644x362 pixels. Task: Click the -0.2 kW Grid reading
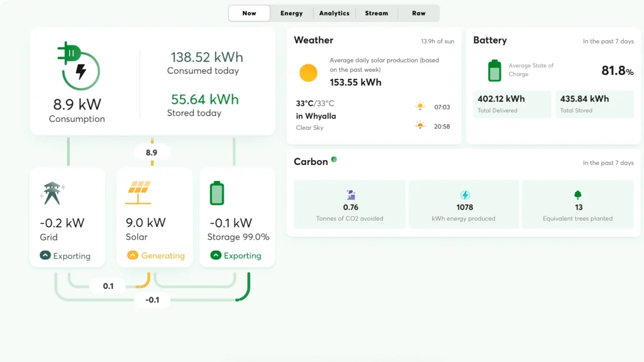point(62,223)
